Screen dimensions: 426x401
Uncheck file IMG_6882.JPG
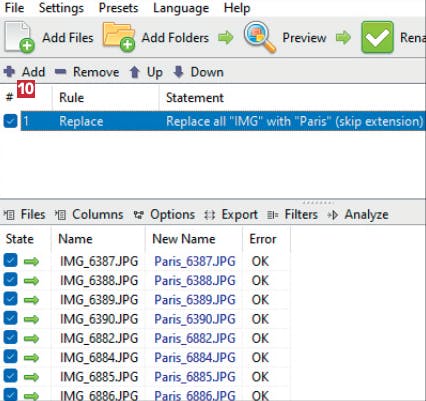point(10,338)
